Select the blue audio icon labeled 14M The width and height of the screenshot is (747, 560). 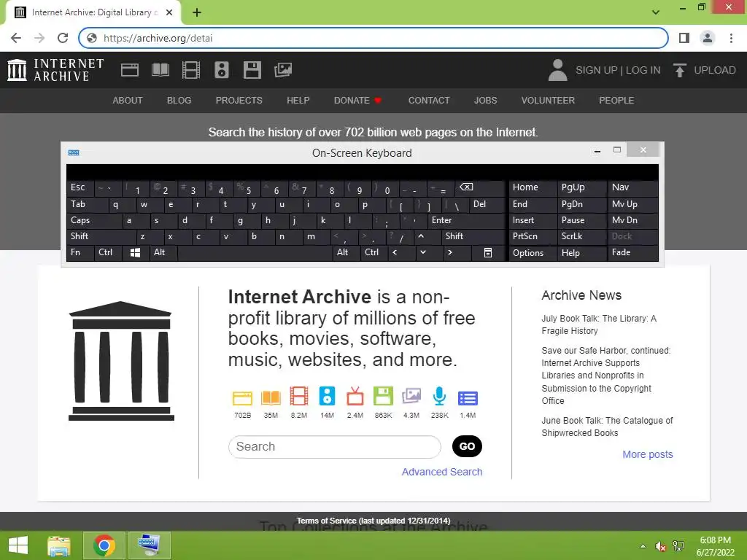pyautogui.click(x=328, y=397)
